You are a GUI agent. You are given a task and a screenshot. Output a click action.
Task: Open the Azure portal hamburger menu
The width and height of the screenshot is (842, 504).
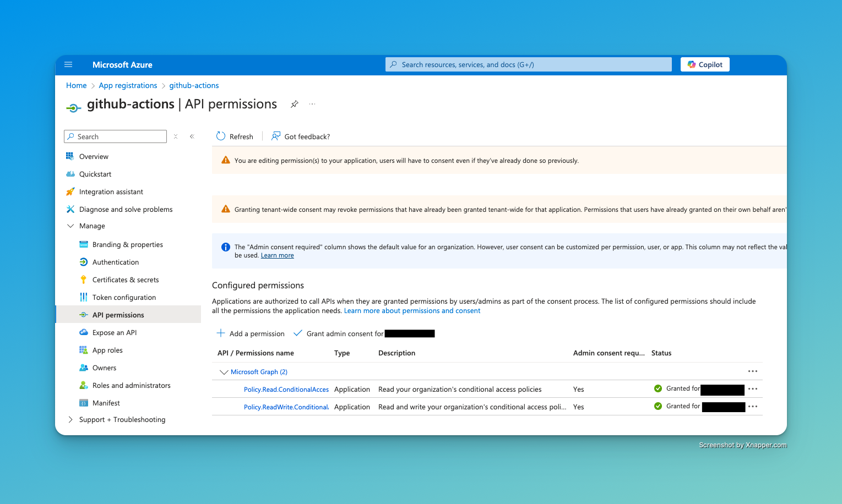coord(68,64)
